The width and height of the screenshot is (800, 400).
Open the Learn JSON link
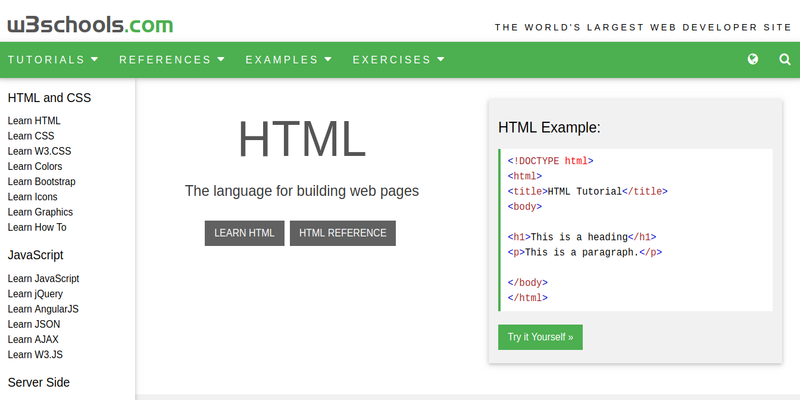(34, 324)
